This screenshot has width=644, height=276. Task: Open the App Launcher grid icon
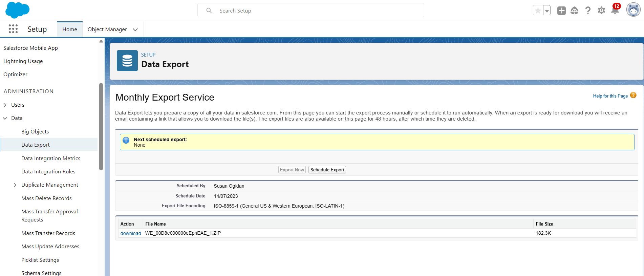click(x=13, y=29)
